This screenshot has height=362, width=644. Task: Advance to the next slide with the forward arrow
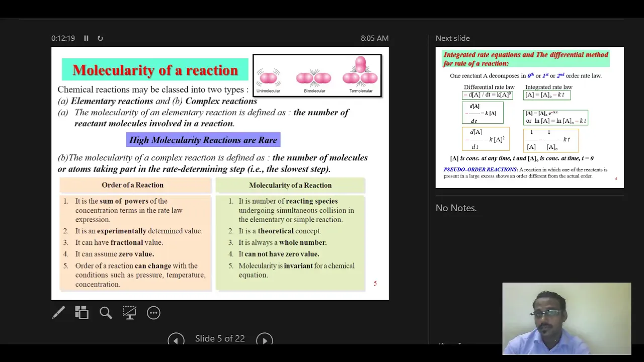pos(264,340)
